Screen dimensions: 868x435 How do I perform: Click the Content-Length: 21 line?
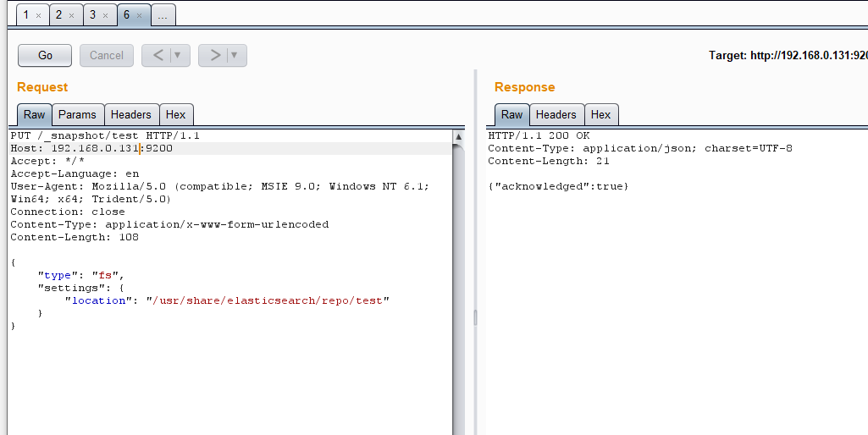click(549, 161)
